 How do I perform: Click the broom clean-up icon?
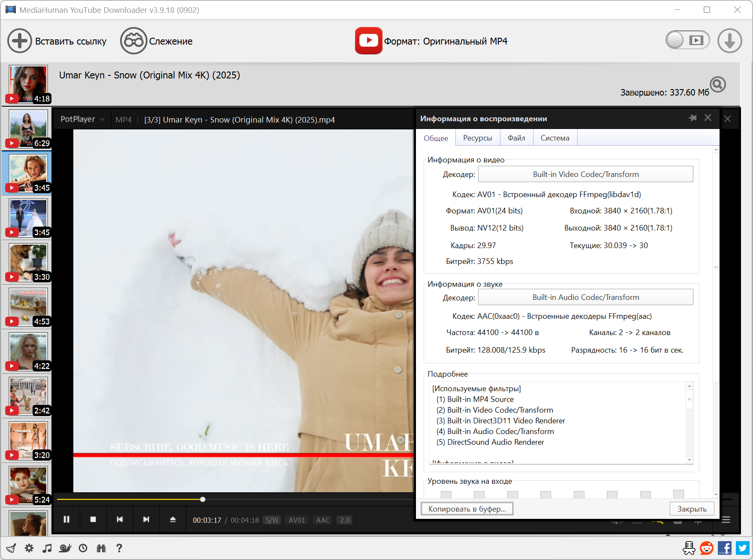tap(11, 548)
